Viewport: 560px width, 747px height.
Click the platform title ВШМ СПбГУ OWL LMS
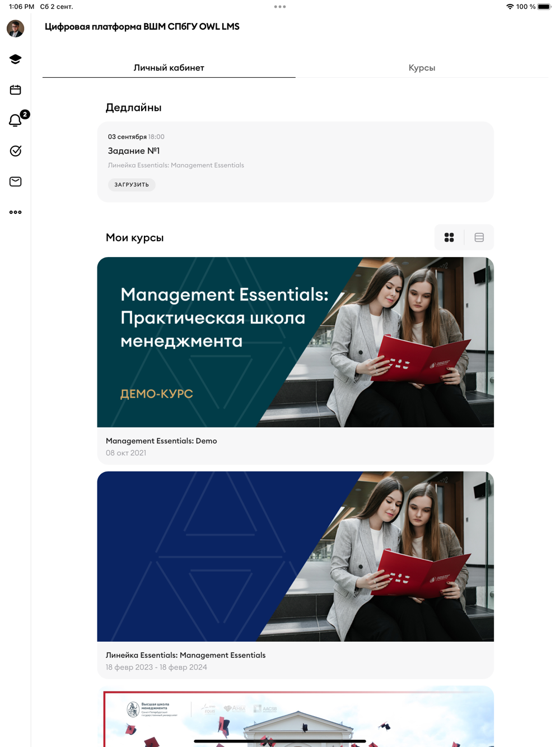click(x=142, y=26)
